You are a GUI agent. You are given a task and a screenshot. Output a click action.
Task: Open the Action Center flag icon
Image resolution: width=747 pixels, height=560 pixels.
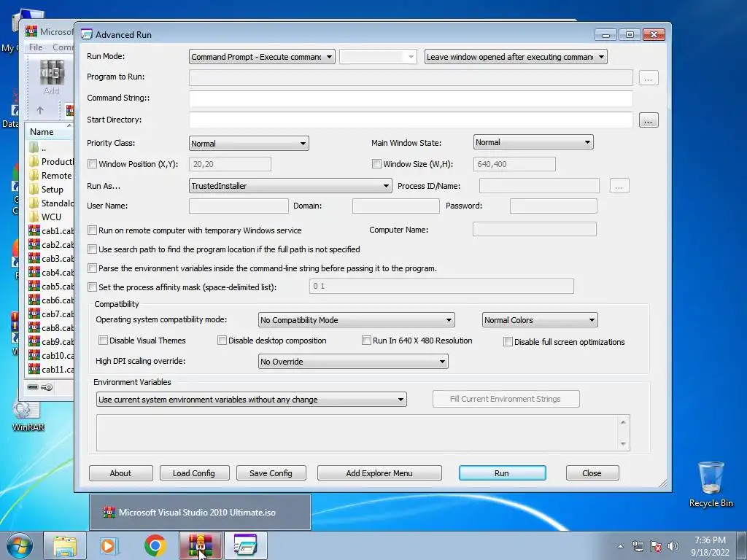tap(656, 546)
